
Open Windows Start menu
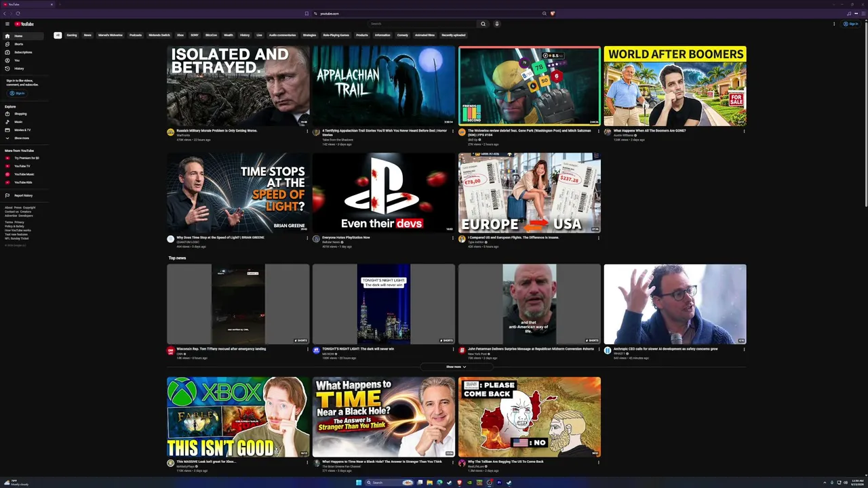tap(359, 483)
